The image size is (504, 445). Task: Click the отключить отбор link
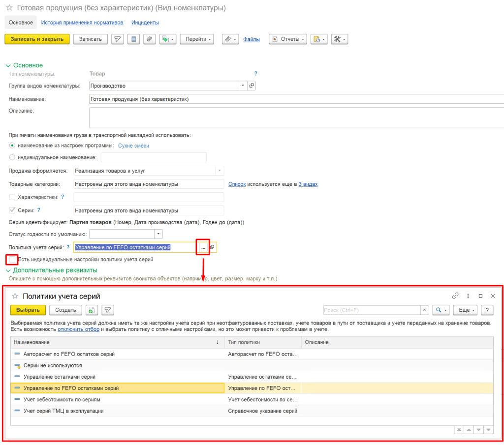(x=78, y=329)
